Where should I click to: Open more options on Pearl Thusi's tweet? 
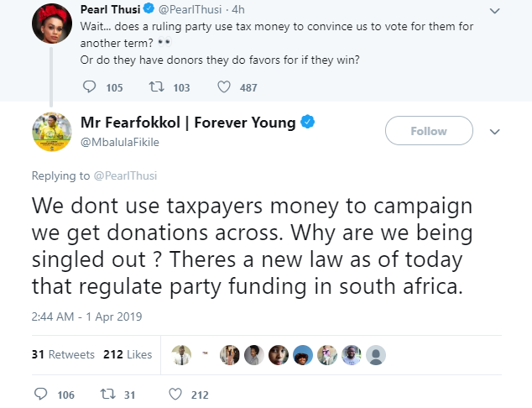click(x=494, y=11)
